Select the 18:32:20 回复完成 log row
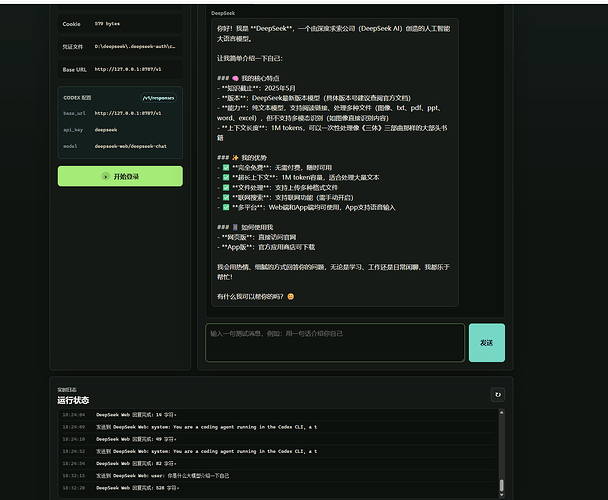Viewport: 608px width, 500px height. [x=278, y=488]
